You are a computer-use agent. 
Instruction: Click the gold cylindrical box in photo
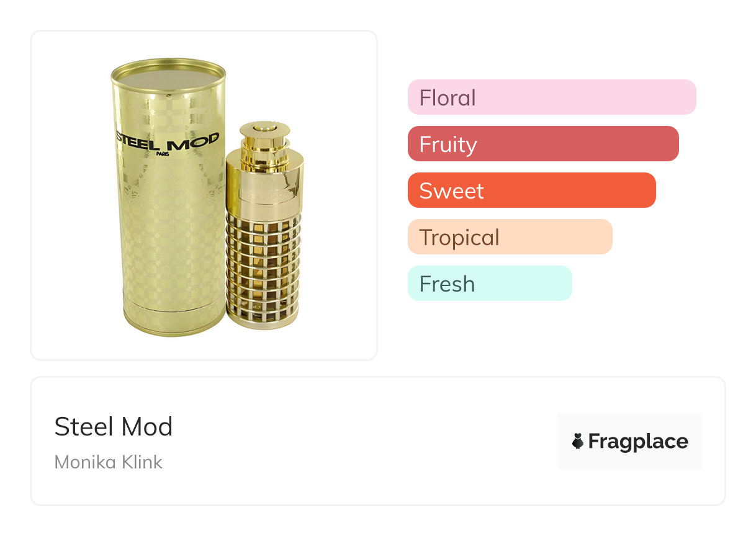click(x=169, y=236)
